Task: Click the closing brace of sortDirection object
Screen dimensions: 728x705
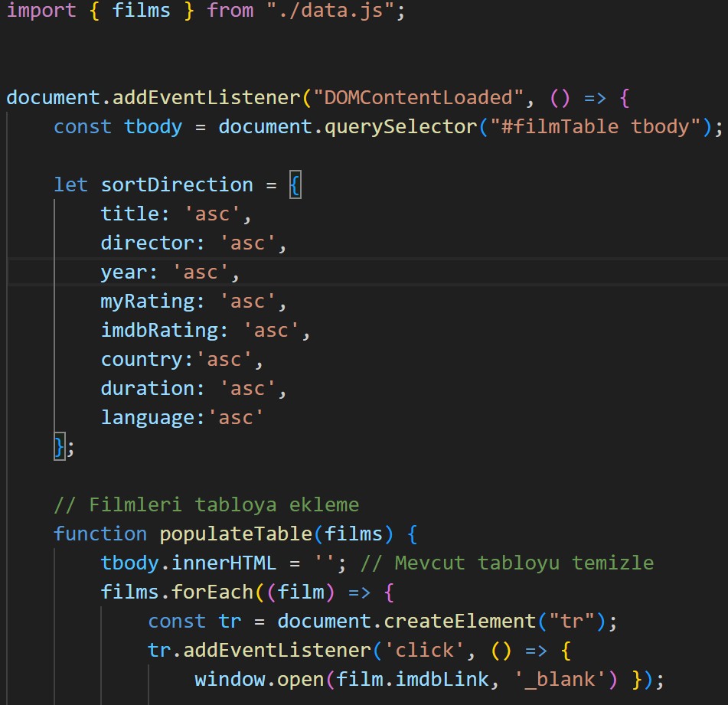Action: click(59, 446)
